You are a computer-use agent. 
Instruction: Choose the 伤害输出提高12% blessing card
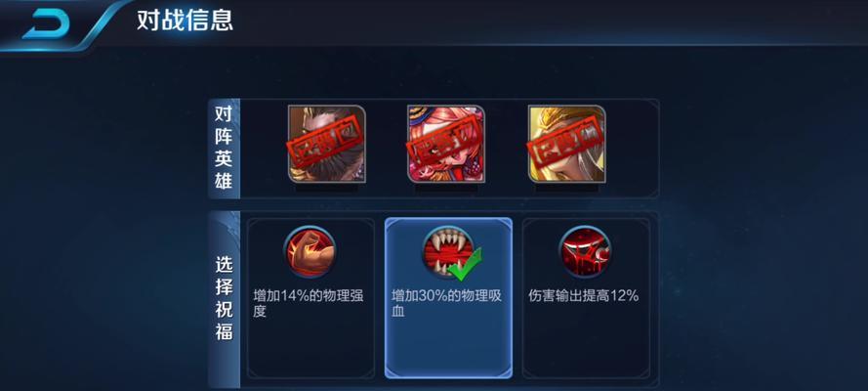click(586, 298)
